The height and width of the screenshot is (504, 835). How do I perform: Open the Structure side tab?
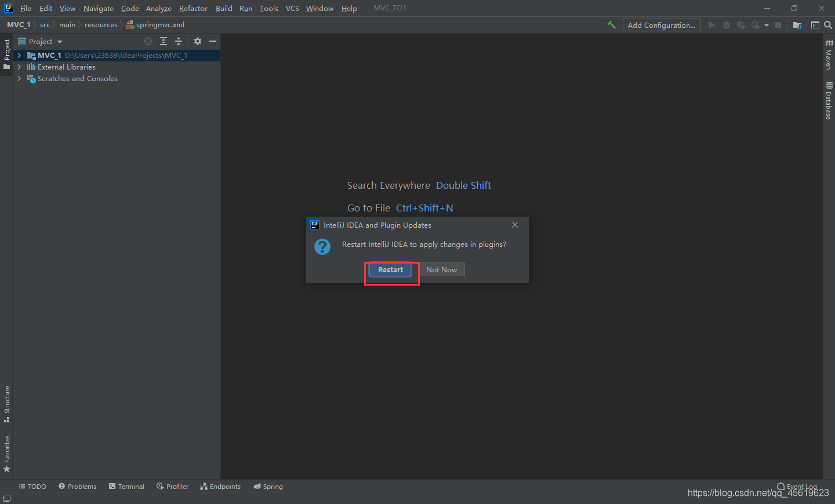(x=6, y=404)
